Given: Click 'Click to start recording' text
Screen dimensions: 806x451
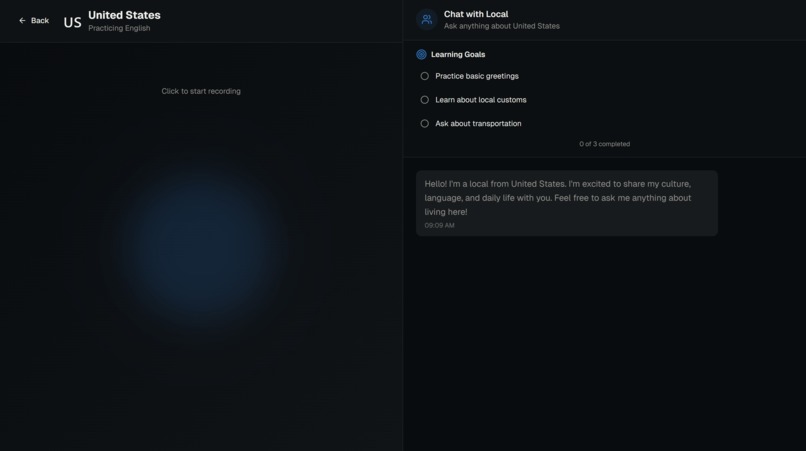Looking at the screenshot, I should [201, 91].
